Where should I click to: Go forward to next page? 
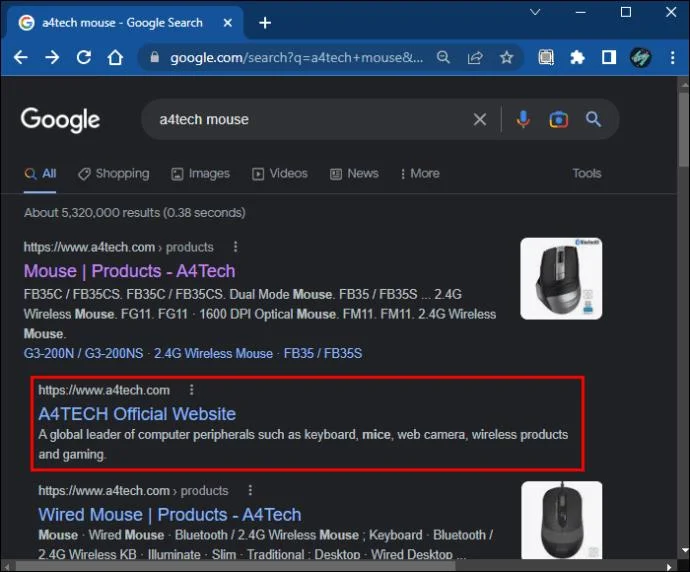(52, 58)
